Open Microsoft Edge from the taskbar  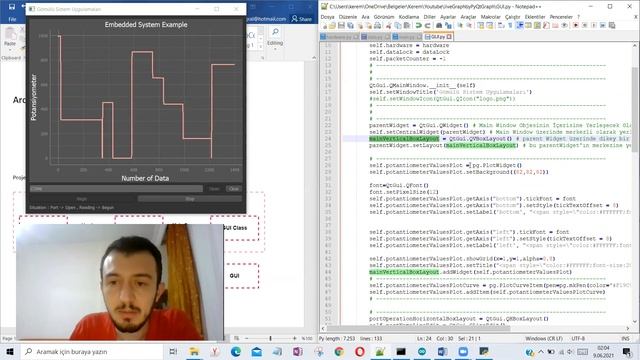236,351
